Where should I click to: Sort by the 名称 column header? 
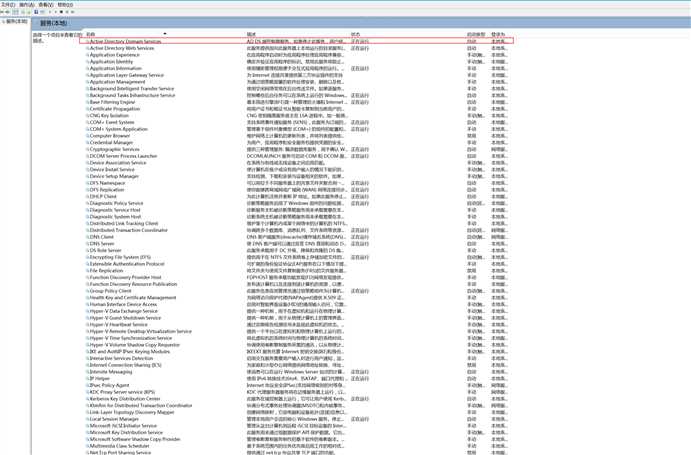90,34
